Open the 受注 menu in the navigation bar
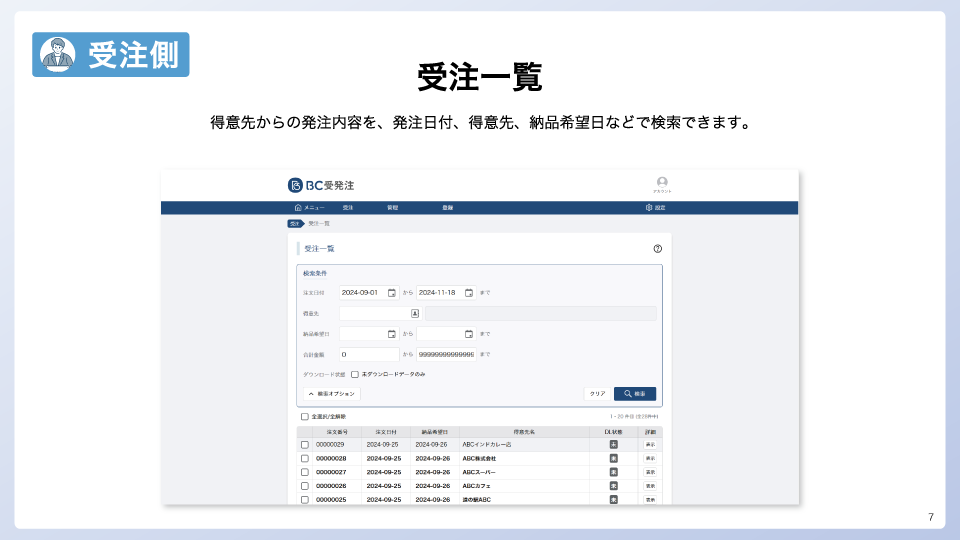This screenshot has width=960, height=540. point(348,208)
